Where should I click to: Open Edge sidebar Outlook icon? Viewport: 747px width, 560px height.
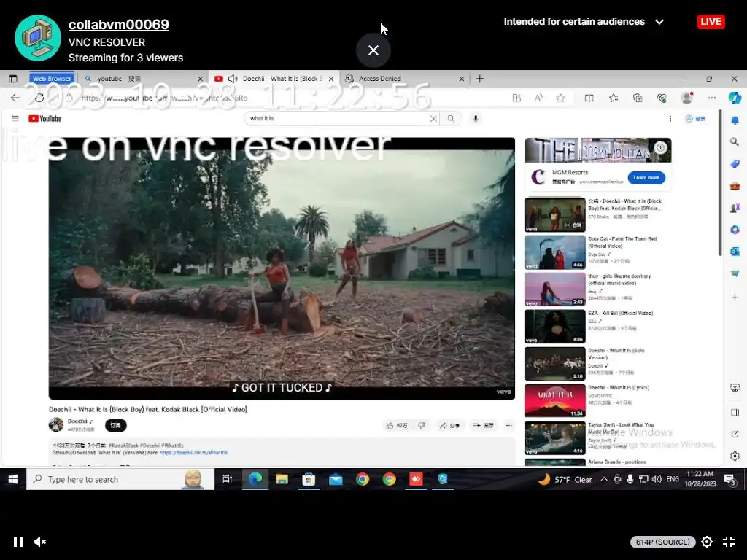coord(735,251)
